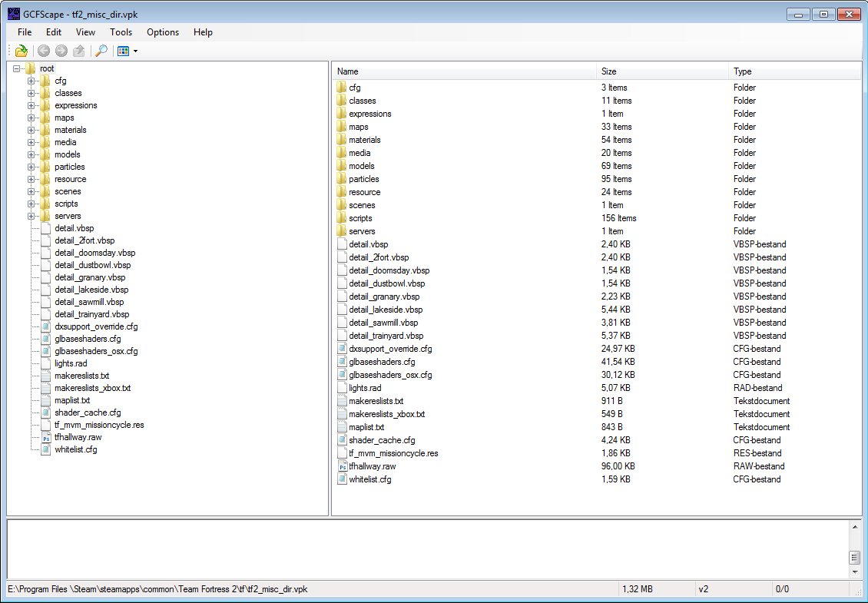
Task: Select tf_mvm_missioncycle.res in the tree
Action: pos(99,426)
